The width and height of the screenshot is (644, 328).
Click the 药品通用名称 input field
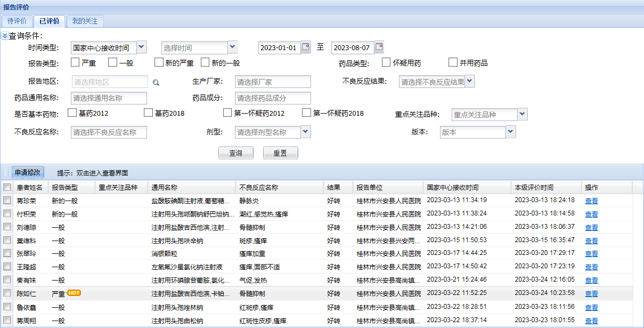109,98
